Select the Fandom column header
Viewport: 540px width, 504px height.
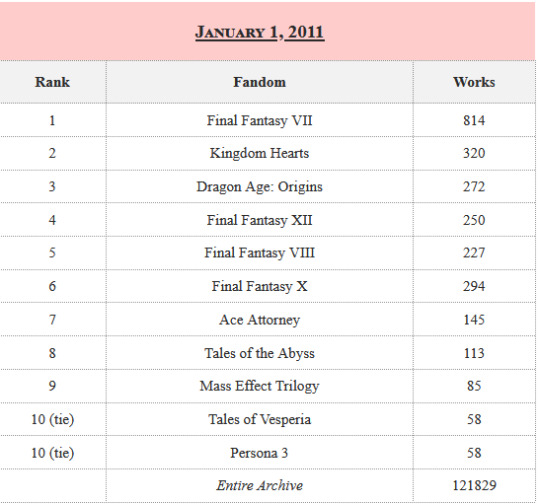tap(260, 82)
